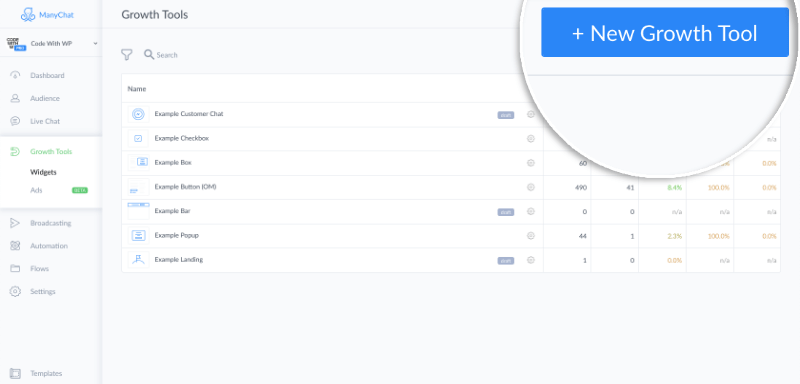Click Example Popup widget thumbnail icon

click(138, 236)
